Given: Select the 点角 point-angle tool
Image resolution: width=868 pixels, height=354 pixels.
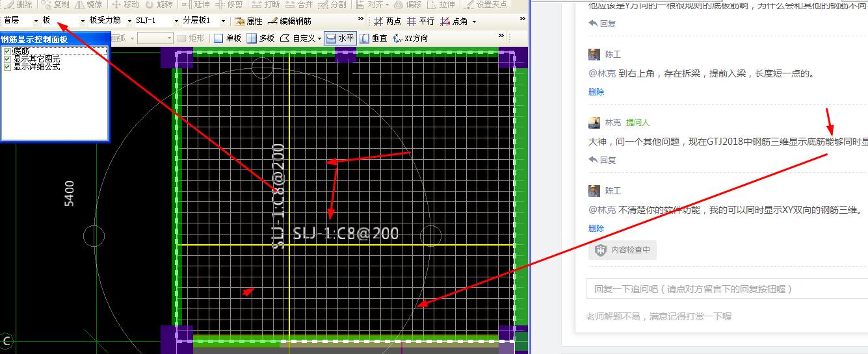Looking at the screenshot, I should tap(454, 21).
